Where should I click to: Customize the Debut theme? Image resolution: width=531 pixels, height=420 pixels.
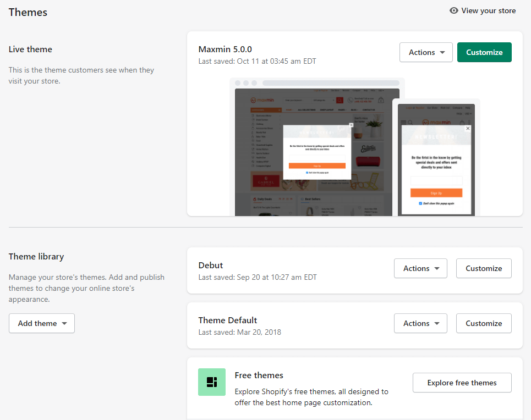pyautogui.click(x=484, y=268)
